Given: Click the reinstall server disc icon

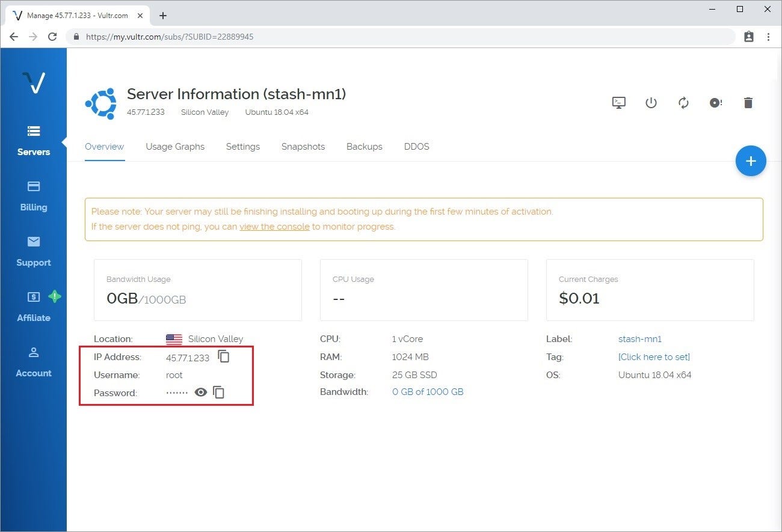Looking at the screenshot, I should coord(715,103).
